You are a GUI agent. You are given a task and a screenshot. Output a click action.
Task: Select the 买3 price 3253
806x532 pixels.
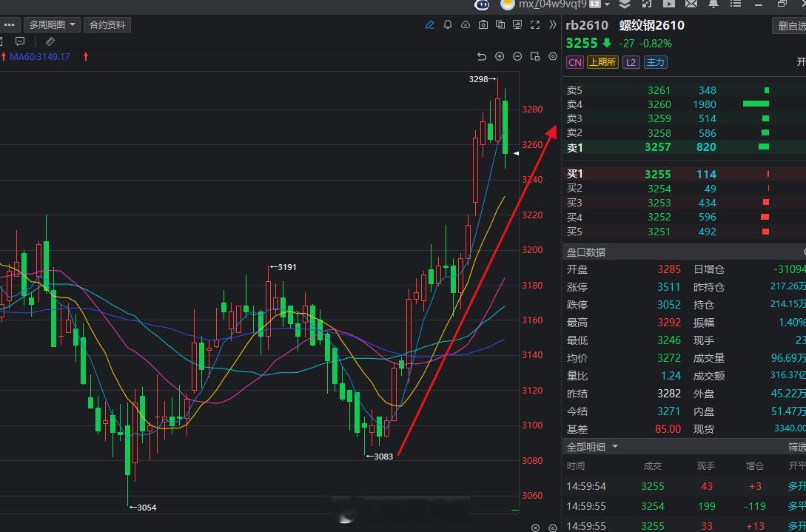coord(659,203)
